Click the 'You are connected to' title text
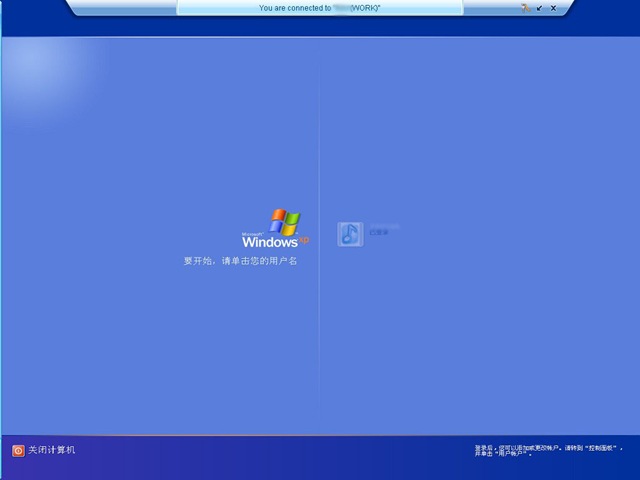 [x=320, y=8]
